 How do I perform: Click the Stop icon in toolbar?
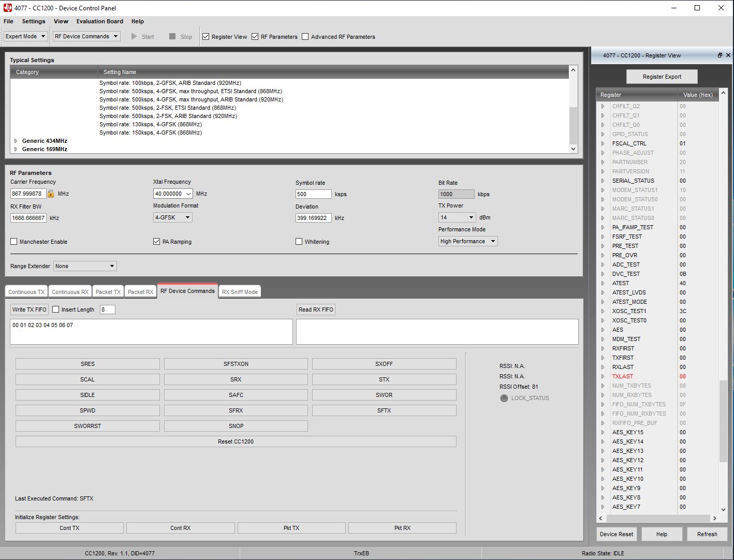[172, 37]
